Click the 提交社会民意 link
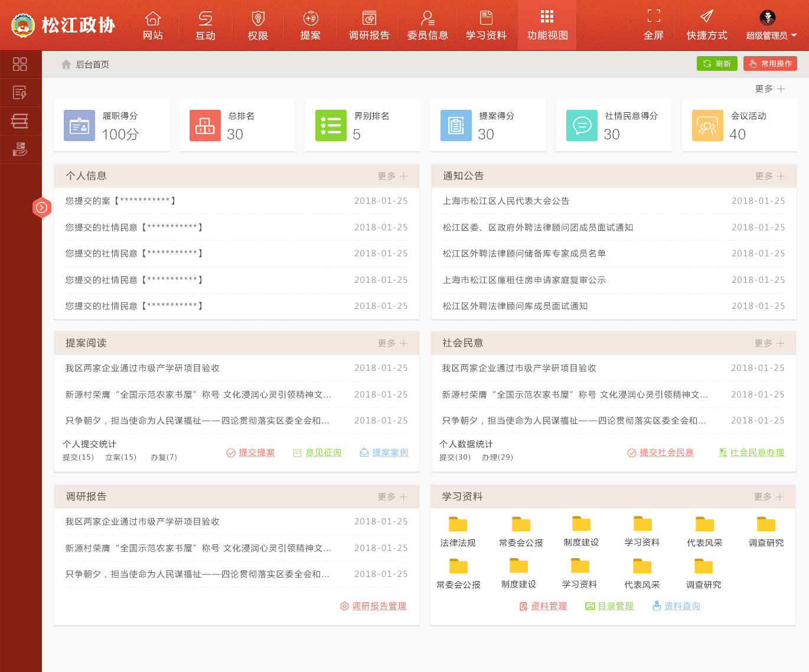Viewport: 809px width, 672px height. 660,452
